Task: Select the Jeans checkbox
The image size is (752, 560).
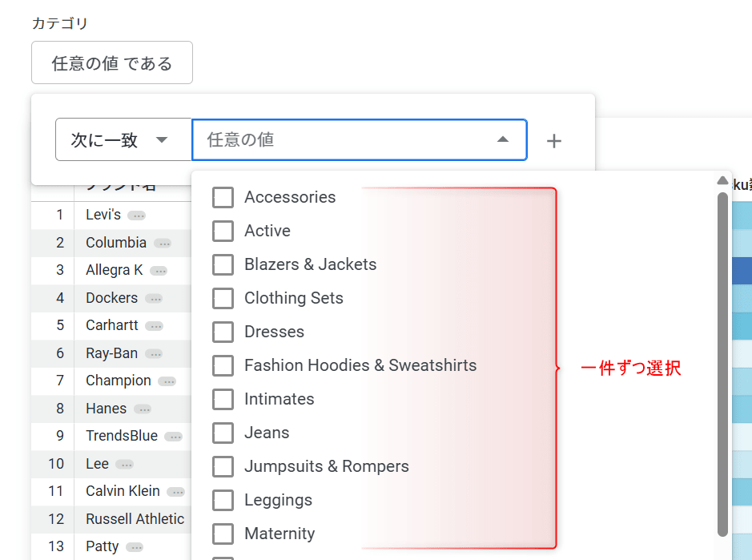Action: [x=223, y=433]
